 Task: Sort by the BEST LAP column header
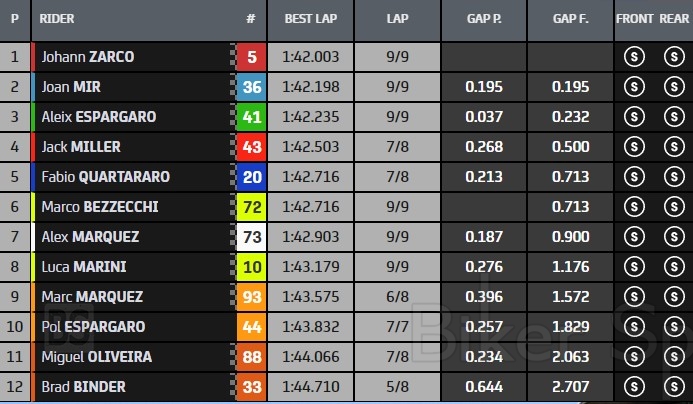point(309,19)
